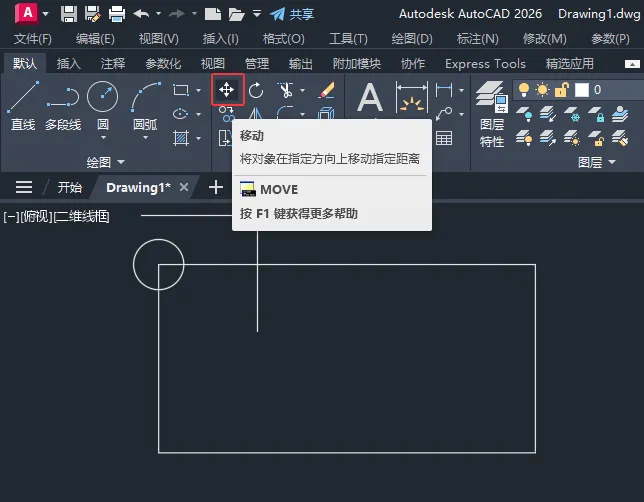
Task: Click the Move (移动) tool icon
Action: tap(227, 90)
